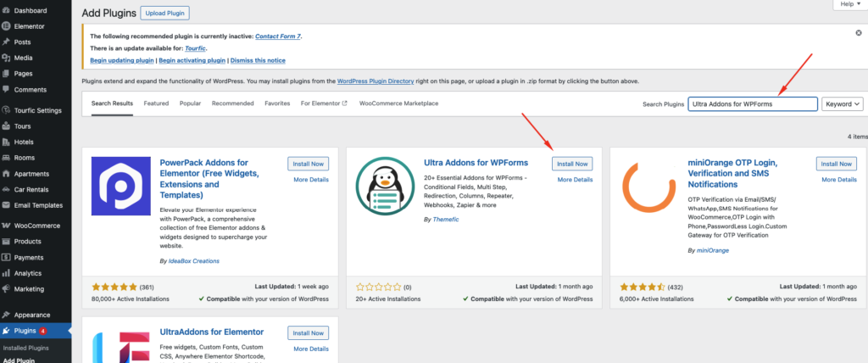Select the Analytics bar chart icon
This screenshot has width=868, height=363.
pyautogui.click(x=6, y=273)
